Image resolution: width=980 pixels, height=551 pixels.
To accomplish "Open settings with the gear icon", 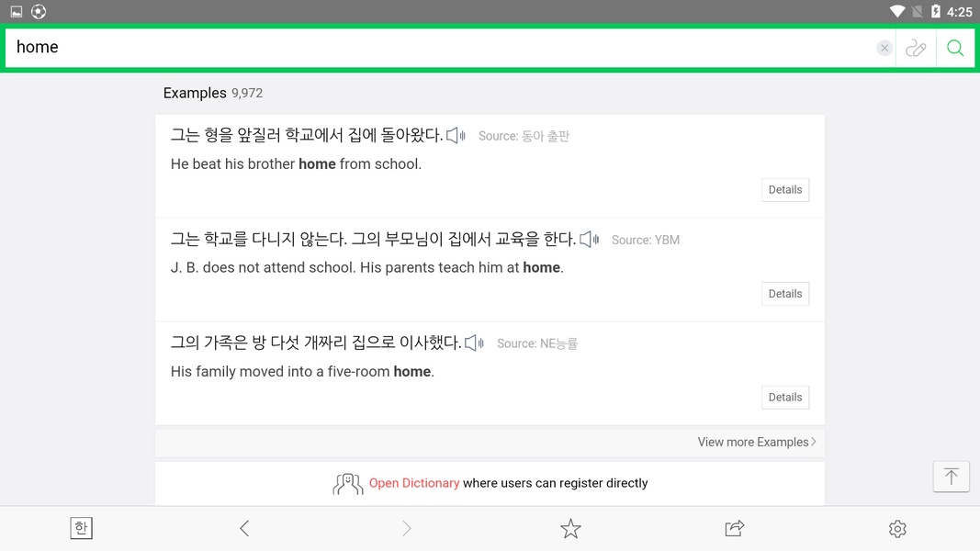I will coord(897,529).
